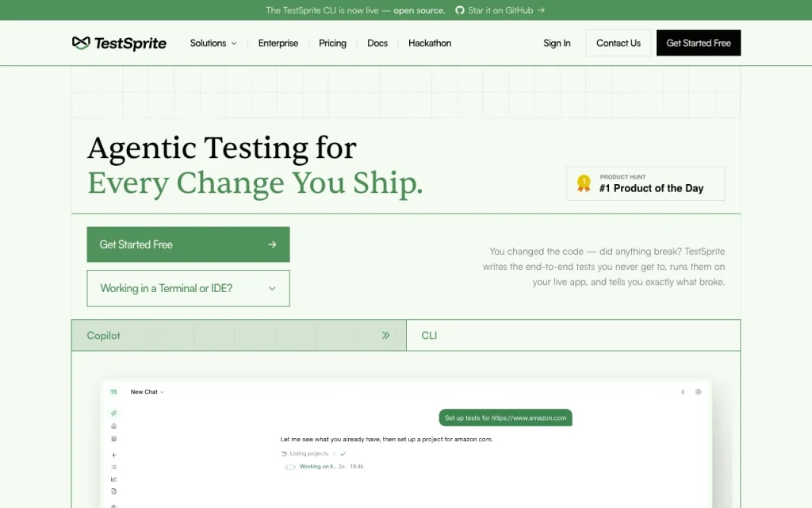The height and width of the screenshot is (508, 812).
Task: Open the Docs navigation item
Action: (x=377, y=43)
